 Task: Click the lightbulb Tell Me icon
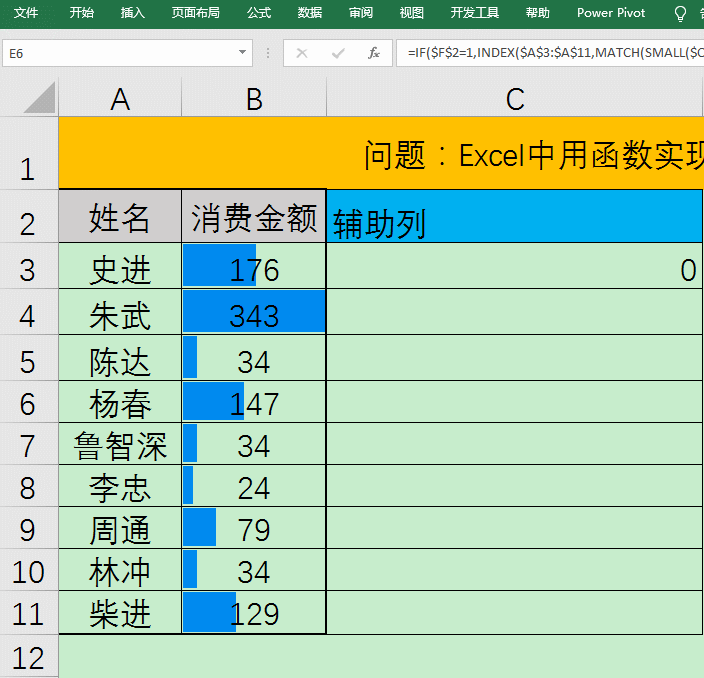coord(680,13)
